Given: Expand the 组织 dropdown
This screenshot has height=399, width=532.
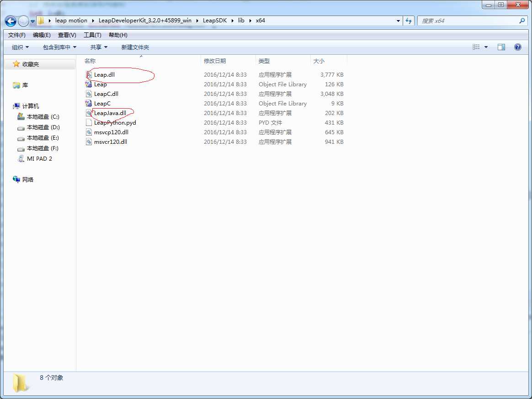Looking at the screenshot, I should (x=21, y=47).
